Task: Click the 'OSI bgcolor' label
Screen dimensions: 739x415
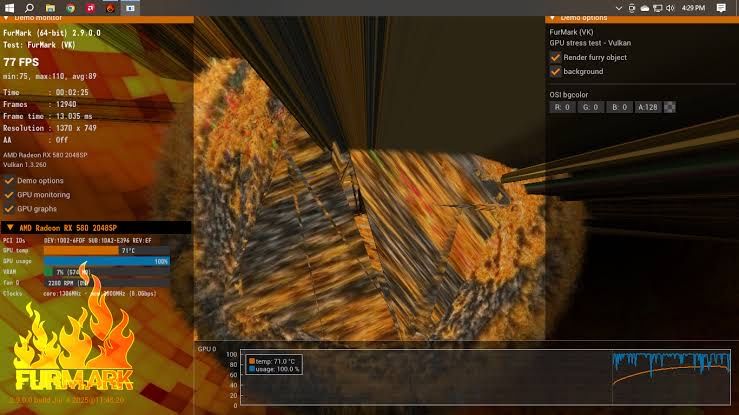Action: click(569, 95)
